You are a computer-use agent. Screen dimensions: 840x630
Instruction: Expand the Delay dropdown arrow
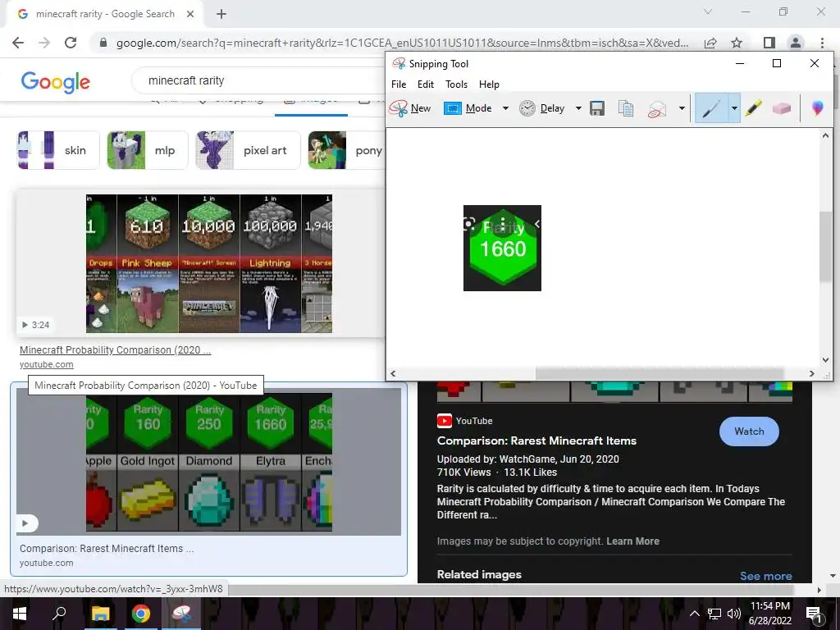(578, 108)
